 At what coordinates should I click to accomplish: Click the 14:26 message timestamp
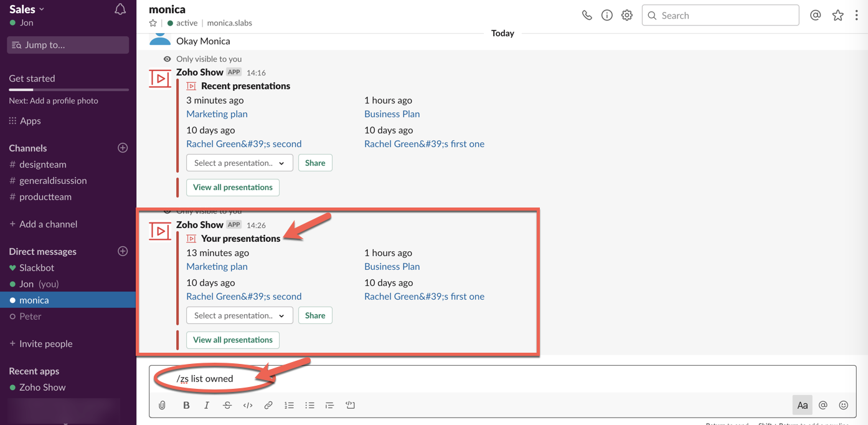(x=256, y=226)
